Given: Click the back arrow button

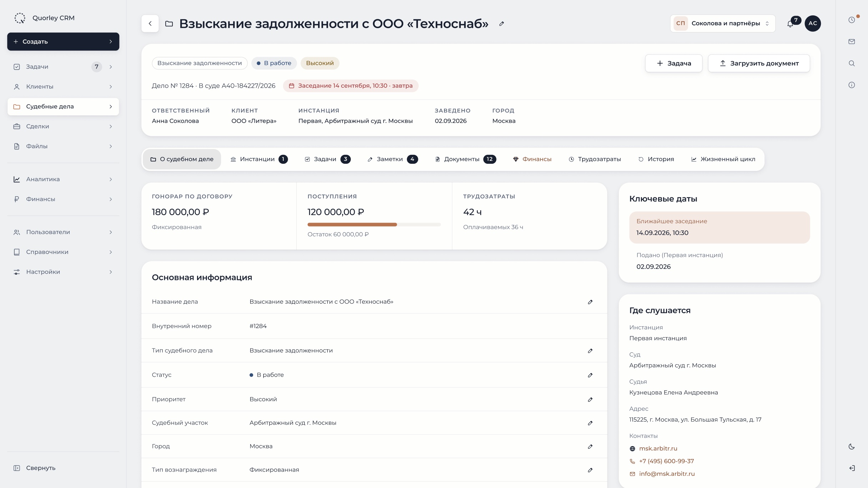Looking at the screenshot, I should 150,24.
